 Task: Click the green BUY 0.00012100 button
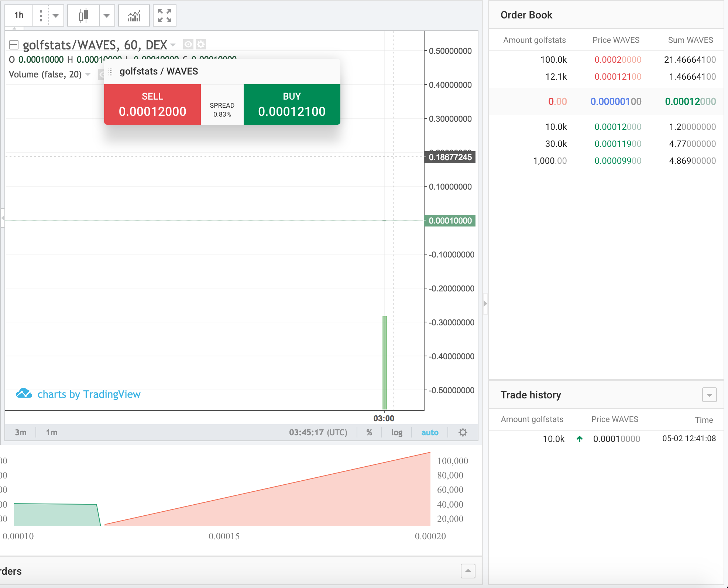pyautogui.click(x=292, y=104)
